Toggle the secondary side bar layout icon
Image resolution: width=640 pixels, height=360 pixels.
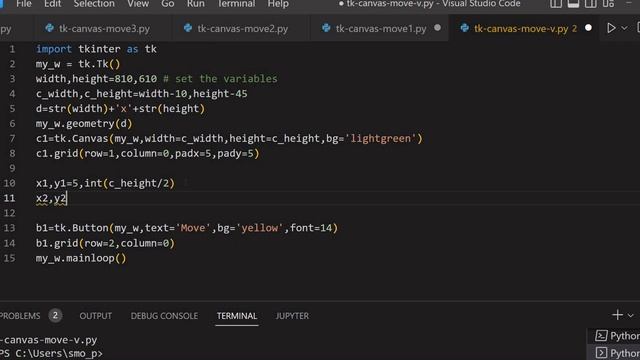click(x=591, y=4)
